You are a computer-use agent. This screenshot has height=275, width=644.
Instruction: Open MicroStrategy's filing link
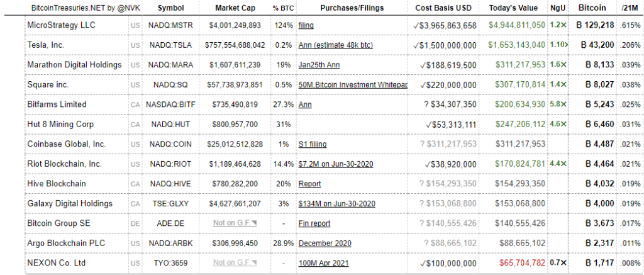pyautogui.click(x=306, y=25)
